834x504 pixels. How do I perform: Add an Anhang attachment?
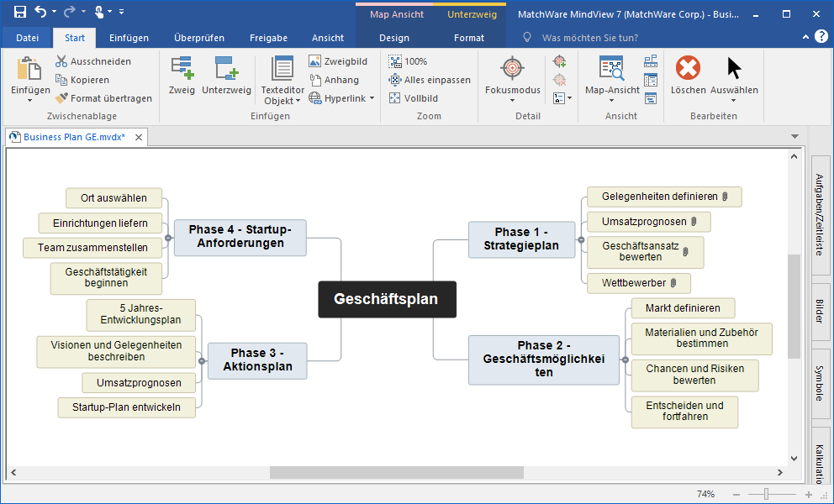pos(334,80)
